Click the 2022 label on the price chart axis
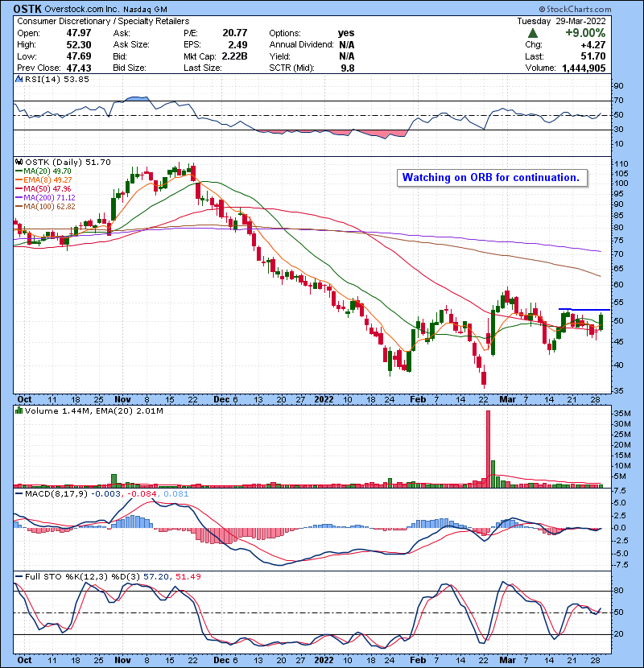 click(324, 400)
